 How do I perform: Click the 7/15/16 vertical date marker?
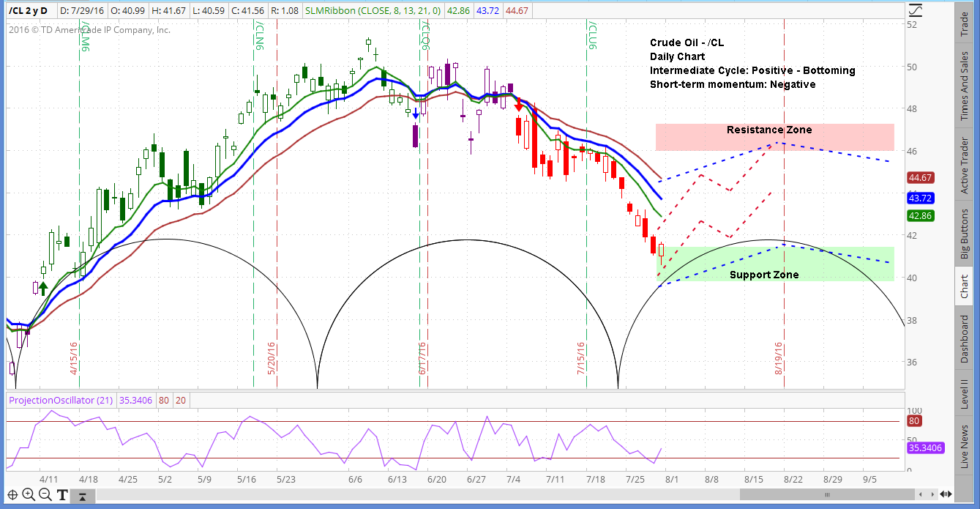[582, 357]
